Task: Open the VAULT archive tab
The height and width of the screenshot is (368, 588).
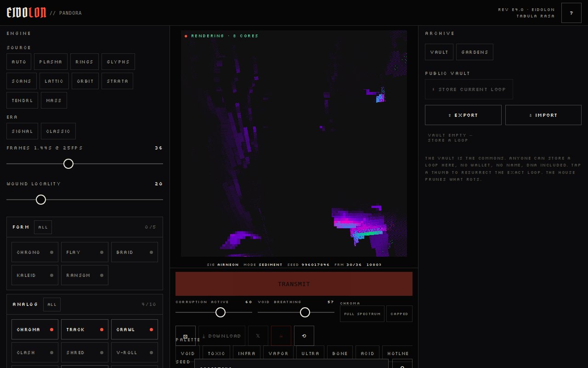Action: (x=439, y=52)
